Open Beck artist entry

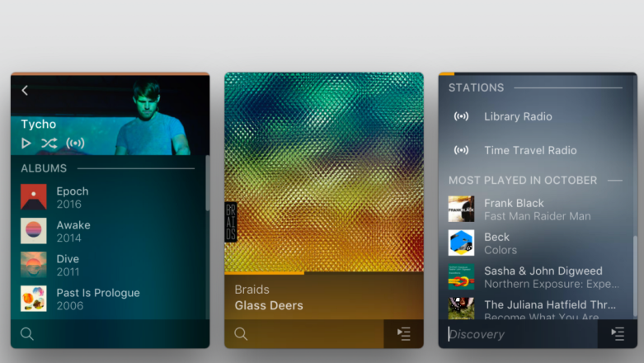click(x=496, y=237)
